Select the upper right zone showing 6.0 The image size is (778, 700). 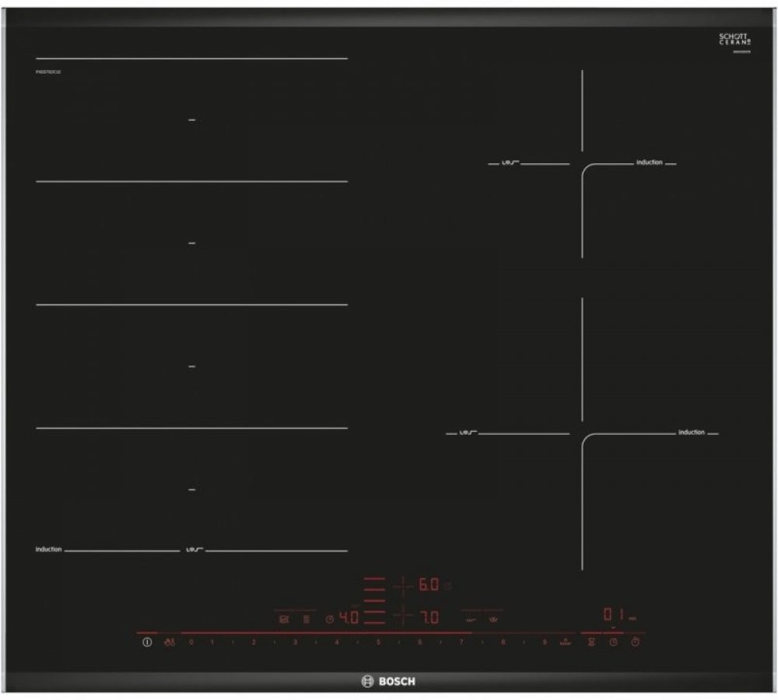coord(429,584)
